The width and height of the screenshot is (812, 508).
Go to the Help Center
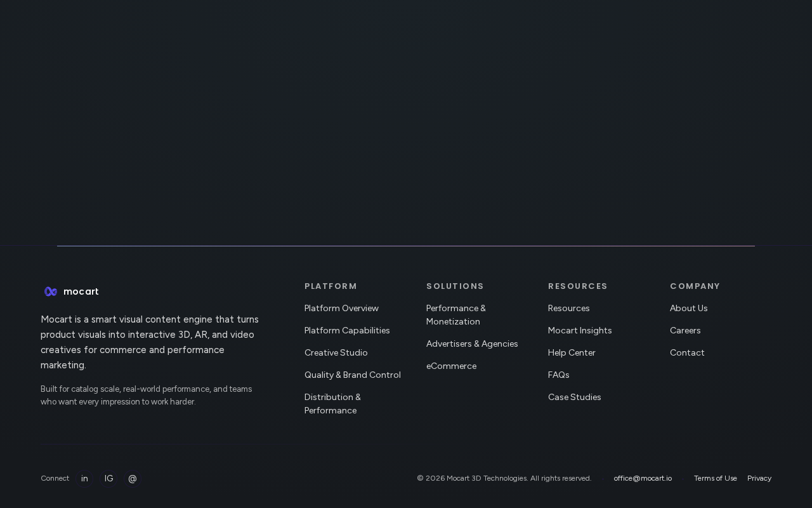[572, 352]
